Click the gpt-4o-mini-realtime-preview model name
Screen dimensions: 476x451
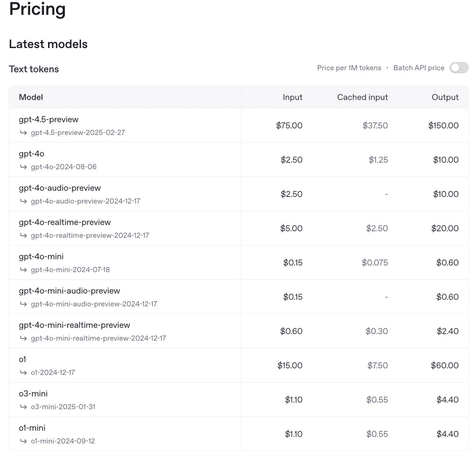click(x=74, y=325)
